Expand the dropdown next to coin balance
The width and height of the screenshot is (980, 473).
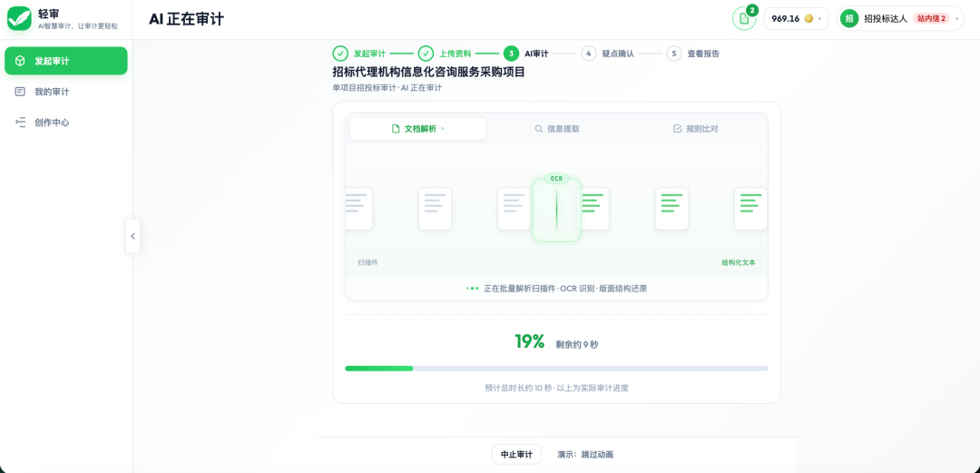click(x=820, y=19)
